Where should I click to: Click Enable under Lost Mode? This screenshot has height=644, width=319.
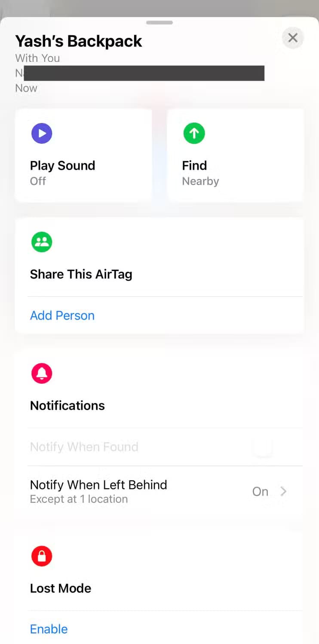49,629
